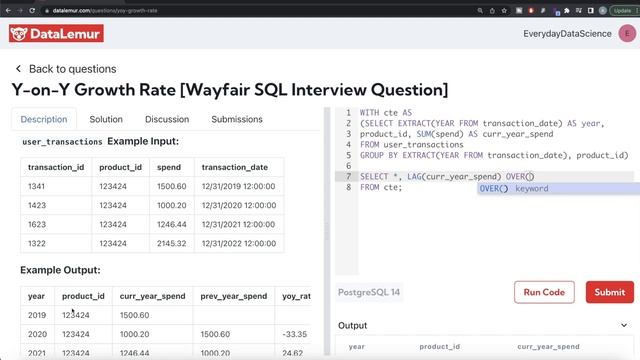Click code line 4 'FROM user_transactions'
The width and height of the screenshot is (640, 360).
click(x=411, y=144)
